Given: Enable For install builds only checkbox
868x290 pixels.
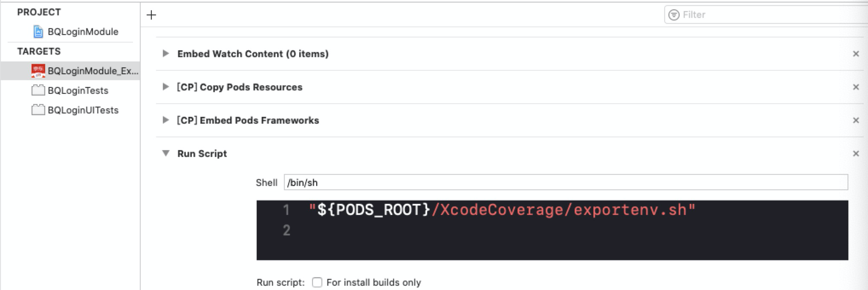Looking at the screenshot, I should click(x=317, y=282).
